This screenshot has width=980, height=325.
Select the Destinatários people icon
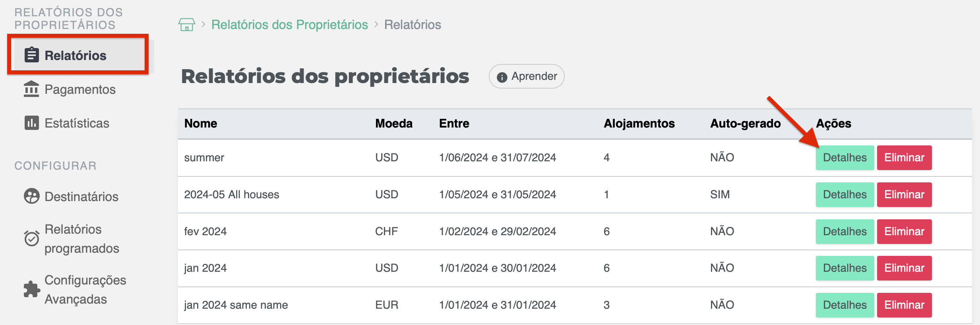pos(31,195)
